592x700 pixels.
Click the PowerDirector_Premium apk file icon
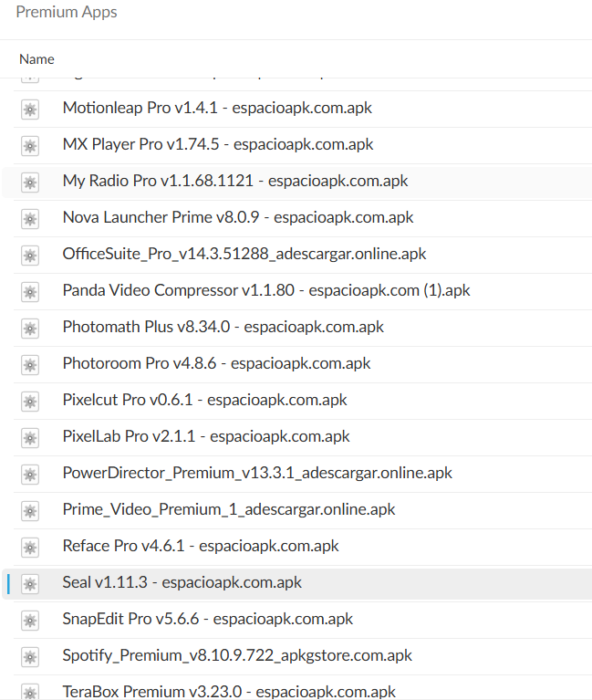(30, 475)
